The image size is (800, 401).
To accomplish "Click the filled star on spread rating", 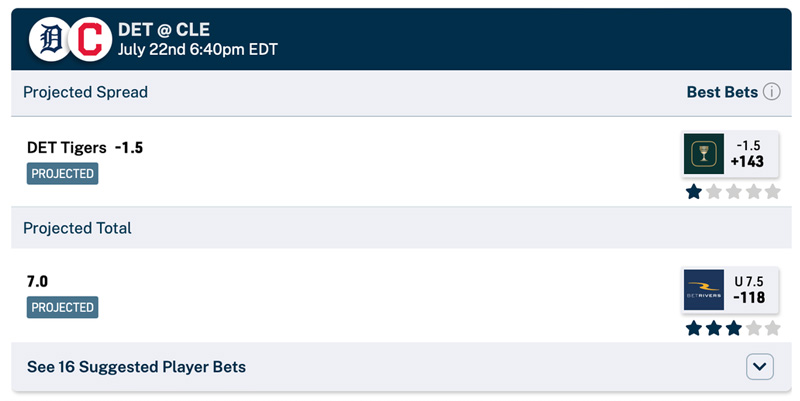I will tap(694, 192).
